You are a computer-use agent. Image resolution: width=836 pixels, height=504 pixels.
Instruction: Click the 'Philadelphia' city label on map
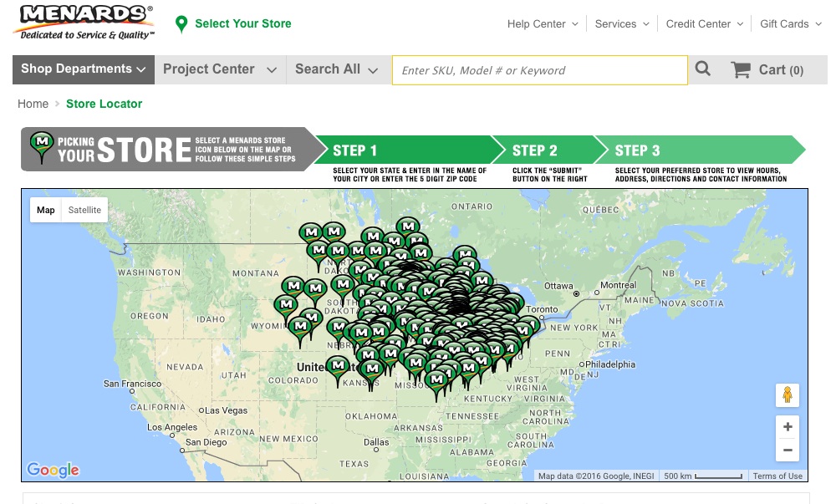point(610,364)
